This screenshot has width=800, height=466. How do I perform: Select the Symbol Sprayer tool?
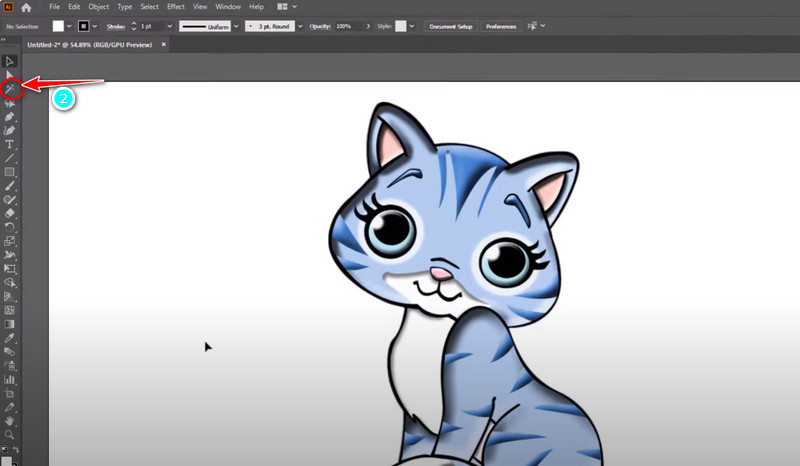click(x=9, y=365)
